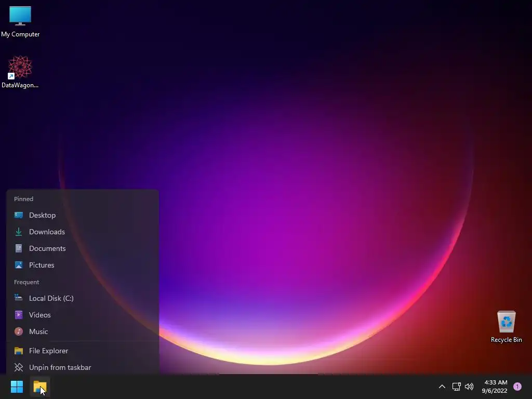Open pinned Pictures in jump list
The width and height of the screenshot is (532, 399).
click(83, 265)
